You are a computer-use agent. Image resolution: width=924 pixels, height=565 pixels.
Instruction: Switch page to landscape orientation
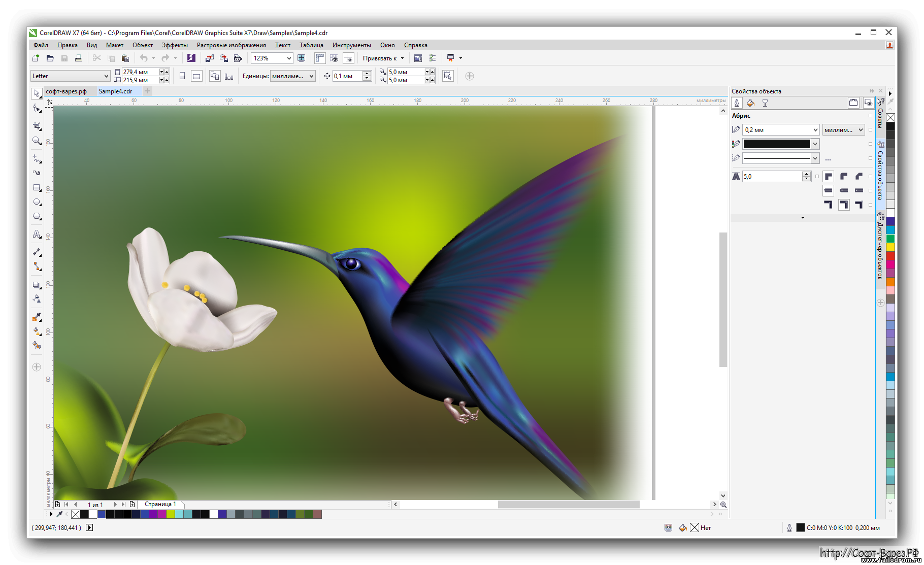click(x=196, y=76)
